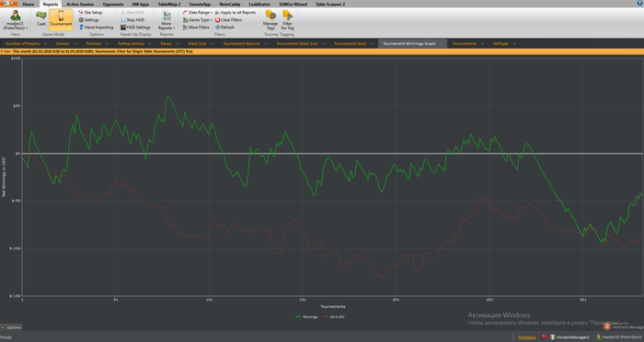
Task: Switch to Preflop Activity report tab
Action: (x=131, y=43)
